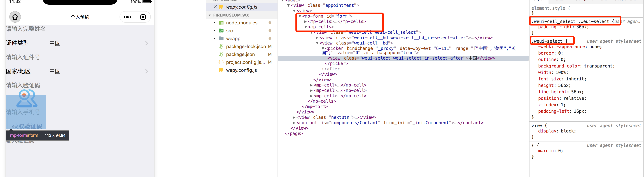Click the display: block declaration
The image size is (644, 177).
[557, 131]
